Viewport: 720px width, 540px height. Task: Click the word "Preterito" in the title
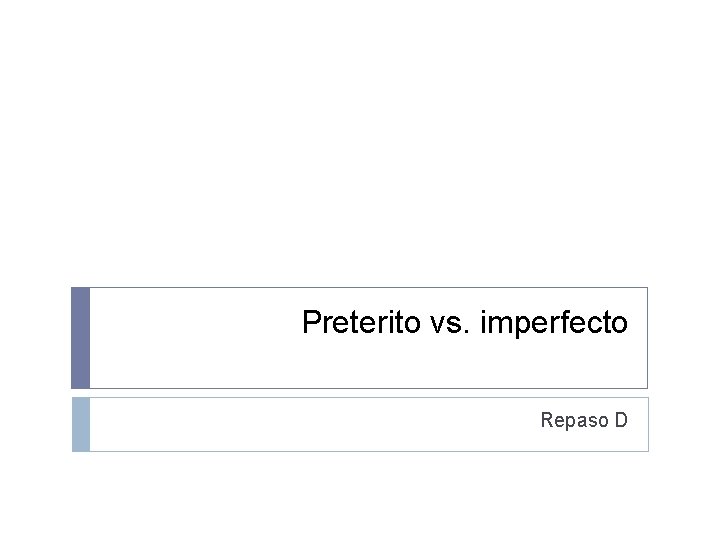coord(361,322)
